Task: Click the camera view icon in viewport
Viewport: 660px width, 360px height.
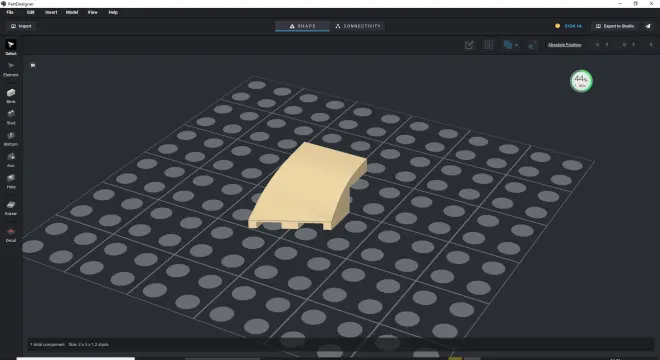Action: 33,65
